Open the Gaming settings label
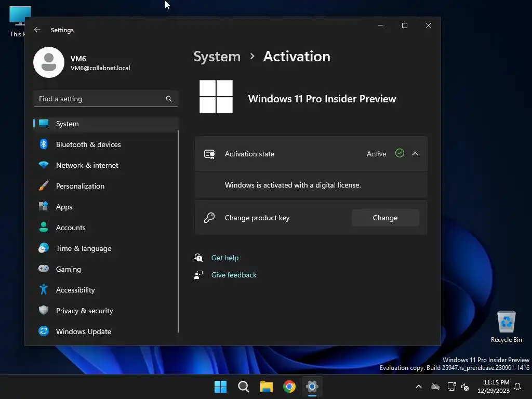Image resolution: width=532 pixels, height=399 pixels. tap(69, 269)
